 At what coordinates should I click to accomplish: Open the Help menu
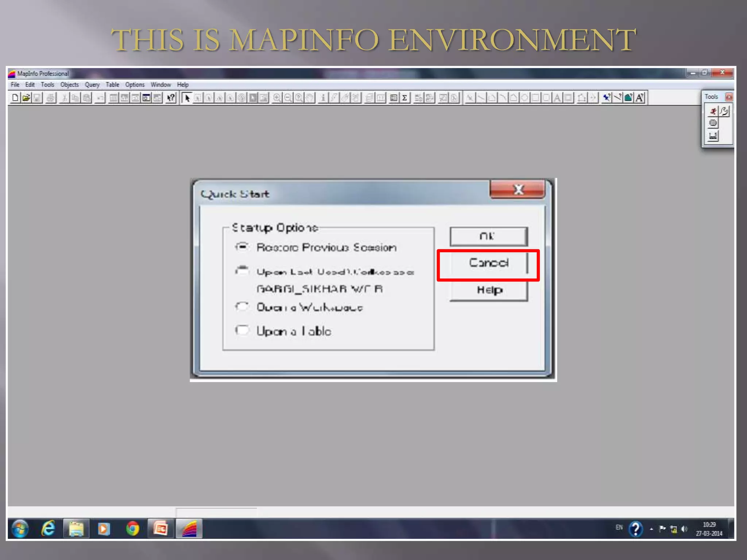click(x=183, y=85)
